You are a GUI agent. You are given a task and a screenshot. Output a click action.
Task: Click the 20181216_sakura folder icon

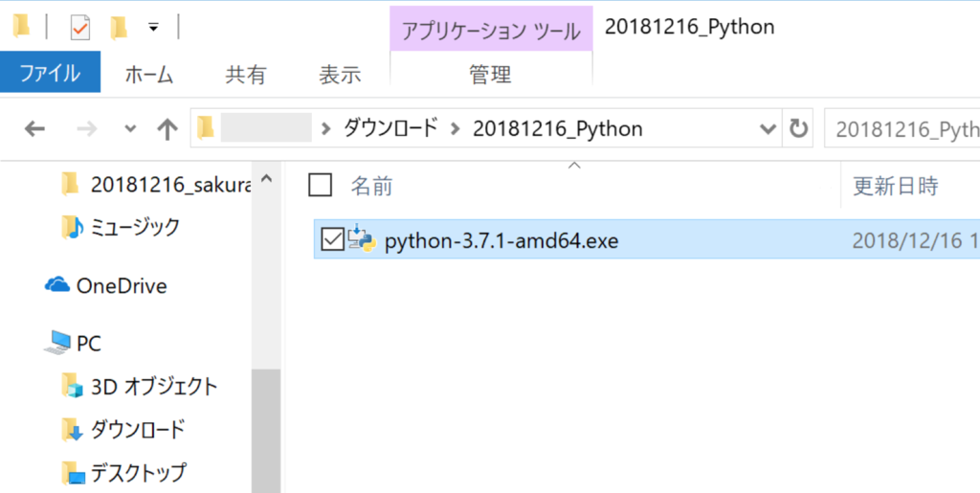click(70, 185)
